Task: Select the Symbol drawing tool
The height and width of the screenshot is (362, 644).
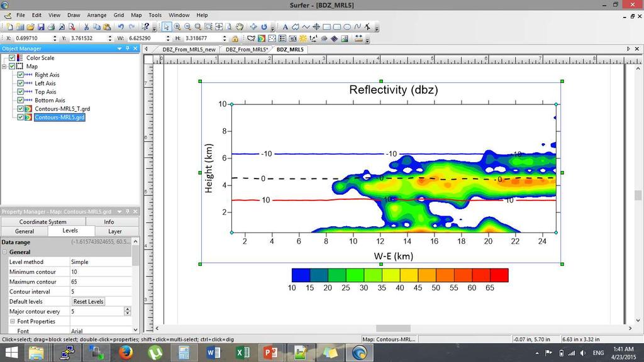Action: 316,26
